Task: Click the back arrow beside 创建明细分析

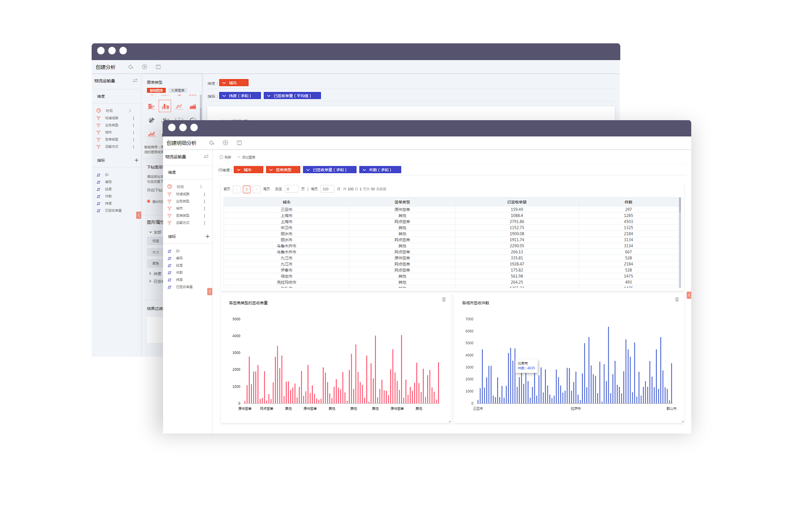Action: 211,143
